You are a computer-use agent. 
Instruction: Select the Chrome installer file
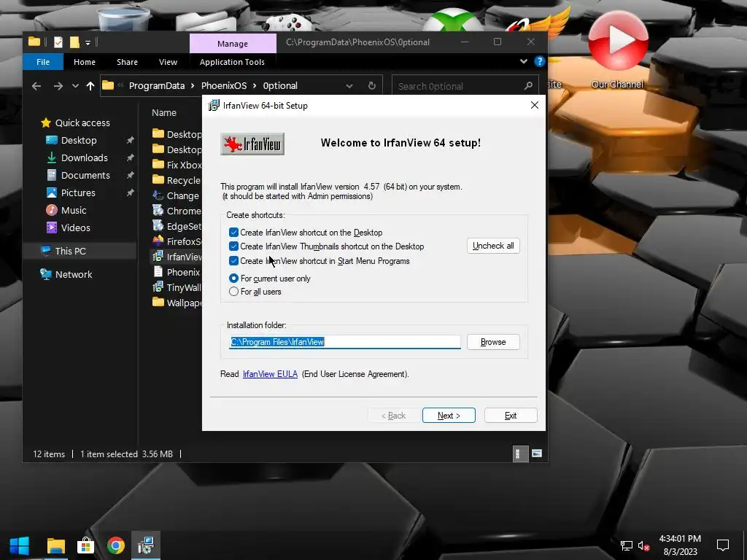pyautogui.click(x=177, y=211)
